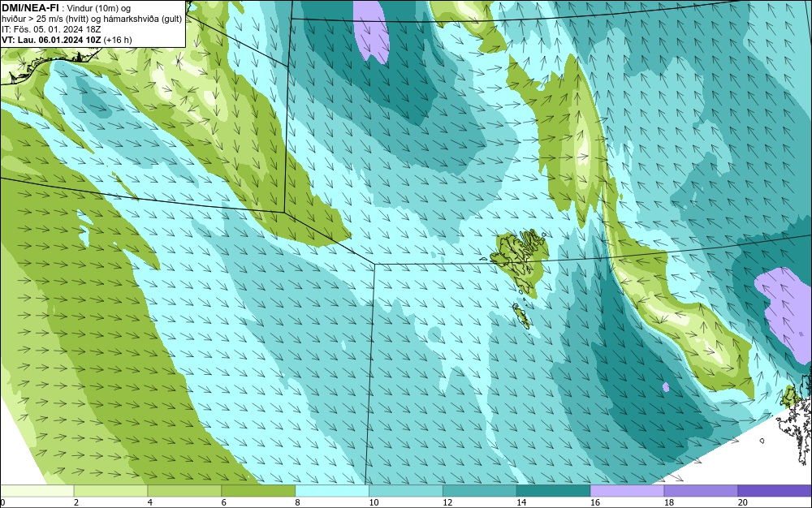Click the '18' label on the legend scale
Image resolution: width=812 pixels, height=508 pixels.
pos(668,502)
